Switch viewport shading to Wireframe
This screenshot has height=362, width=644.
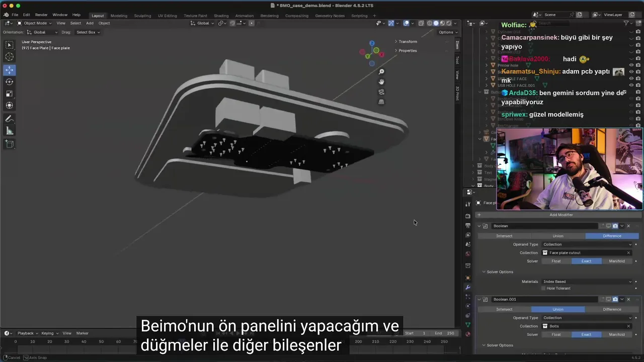(430, 23)
